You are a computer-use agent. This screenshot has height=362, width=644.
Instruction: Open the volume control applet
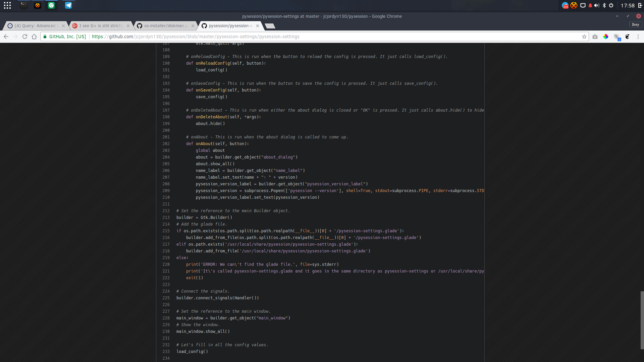[x=597, y=5]
